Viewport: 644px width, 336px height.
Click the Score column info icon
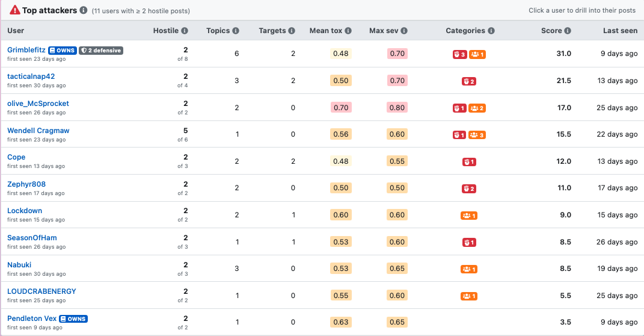(568, 31)
